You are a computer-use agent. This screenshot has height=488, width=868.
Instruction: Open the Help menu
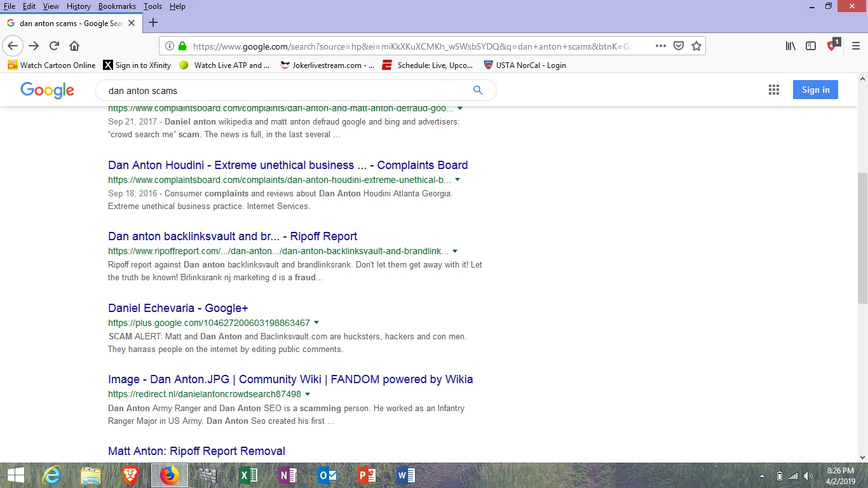[177, 6]
